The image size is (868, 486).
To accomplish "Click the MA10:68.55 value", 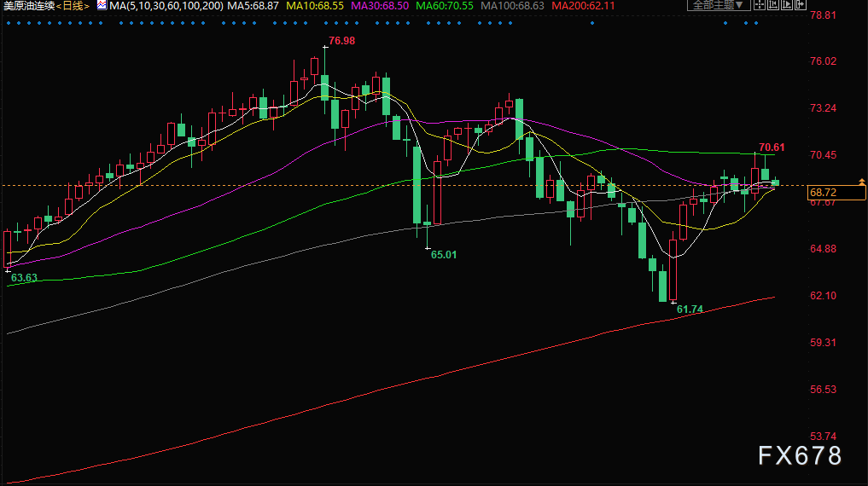I will 314,6.
